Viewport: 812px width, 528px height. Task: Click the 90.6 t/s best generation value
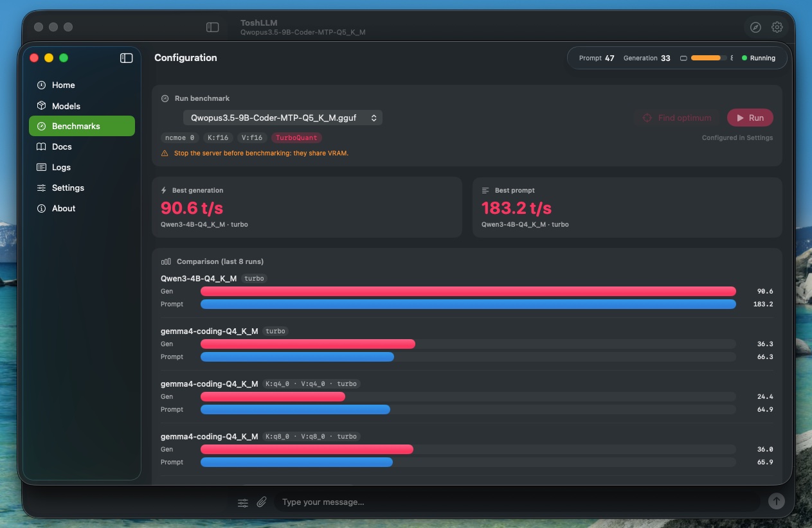(192, 208)
